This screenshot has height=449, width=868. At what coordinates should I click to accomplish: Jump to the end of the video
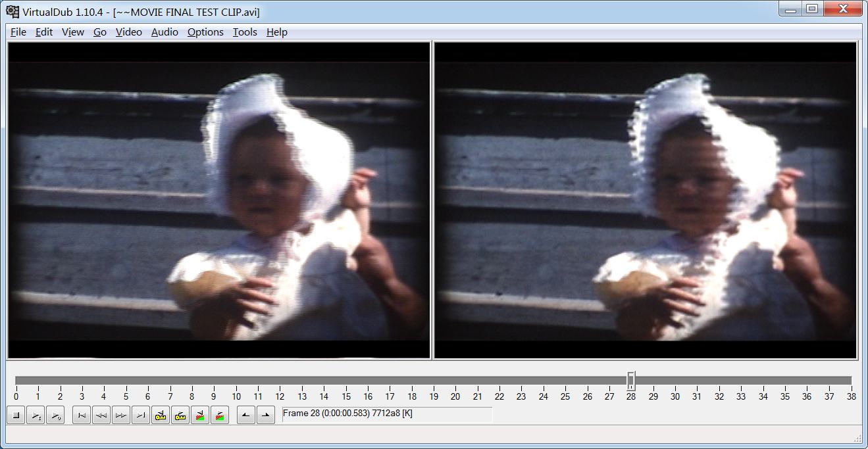pos(141,415)
